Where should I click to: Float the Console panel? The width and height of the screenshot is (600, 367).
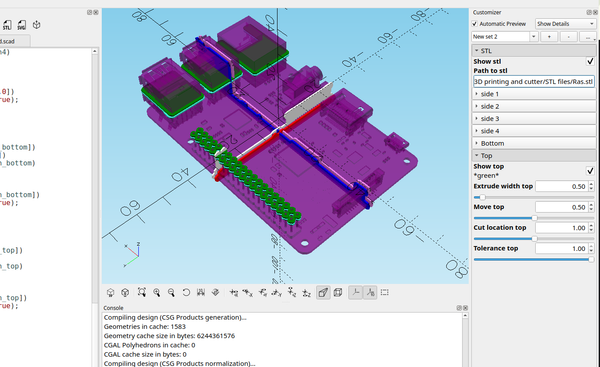(x=459, y=308)
